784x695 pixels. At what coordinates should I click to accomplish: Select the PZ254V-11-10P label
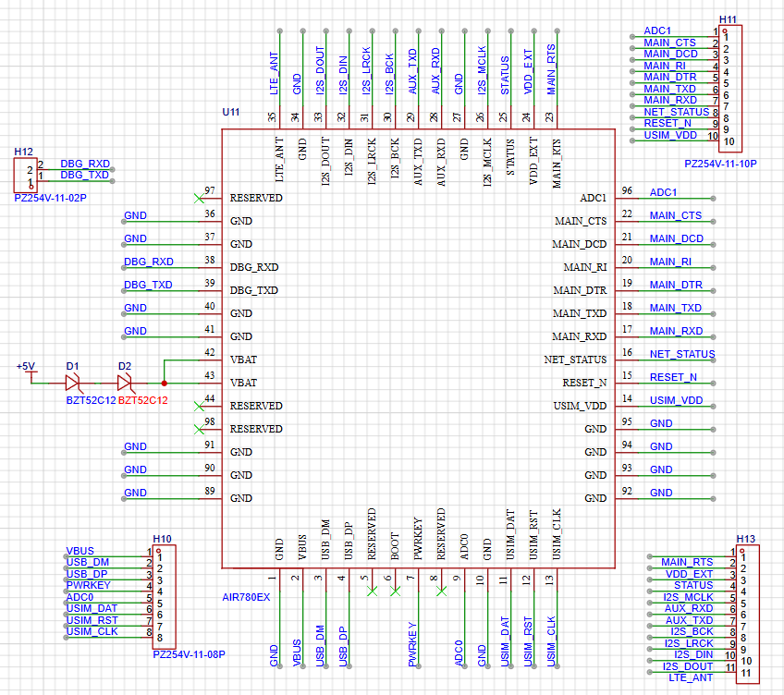[x=720, y=164]
